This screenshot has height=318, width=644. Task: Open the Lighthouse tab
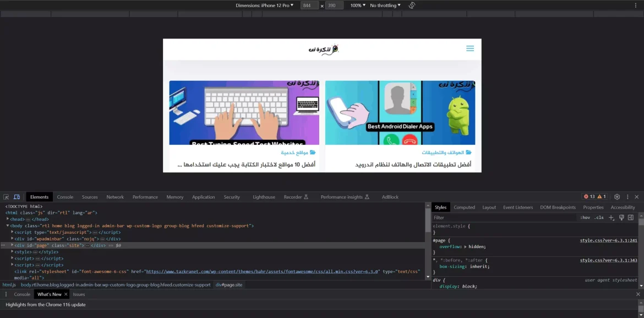264,197
